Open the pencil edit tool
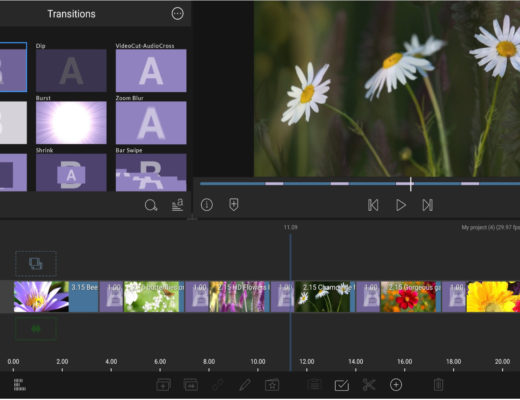This screenshot has height=400, width=520. coord(245,385)
